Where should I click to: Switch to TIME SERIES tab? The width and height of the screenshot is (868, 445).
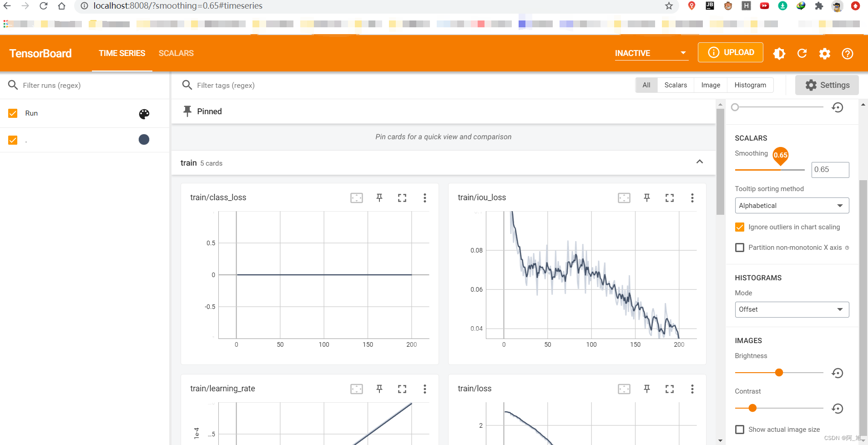[x=122, y=53]
